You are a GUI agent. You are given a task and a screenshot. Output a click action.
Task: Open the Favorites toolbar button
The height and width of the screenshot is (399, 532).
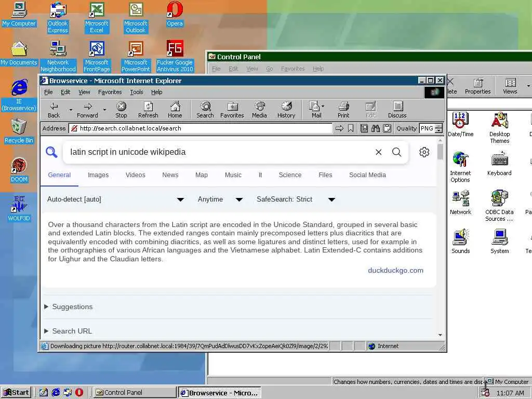pos(232,110)
